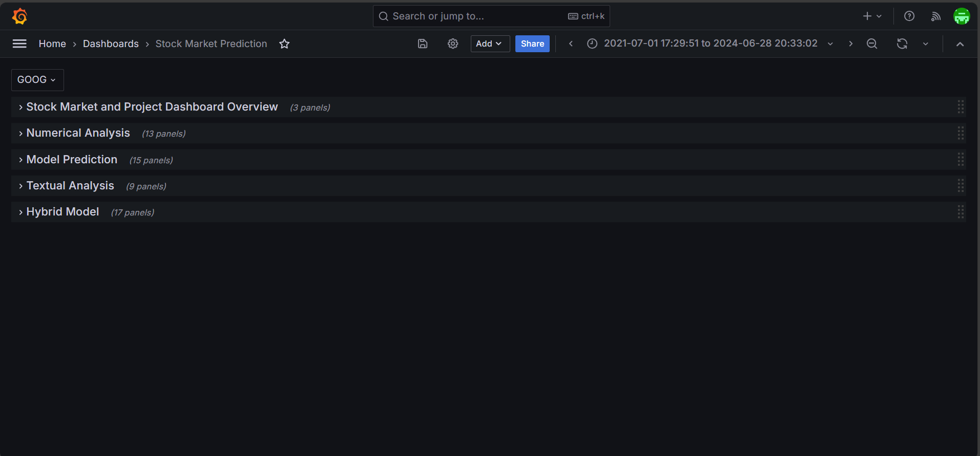980x456 pixels.
Task: Open the hamburger navigation menu
Action: 19,44
